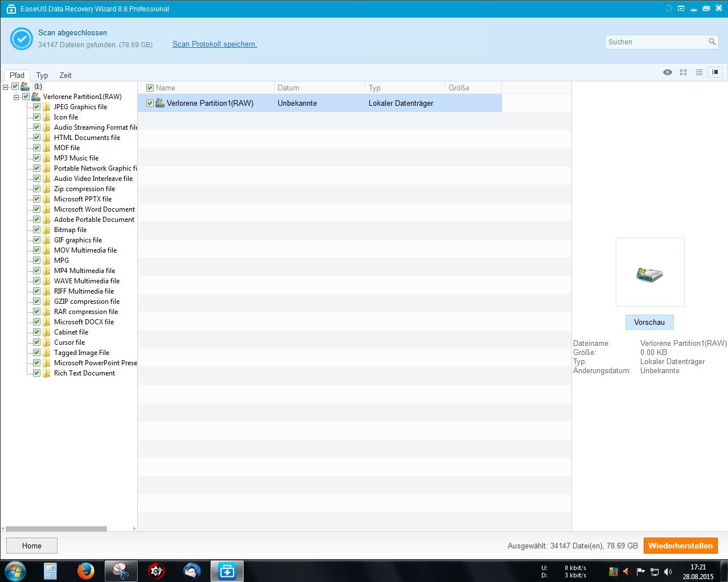Switch to list view layout
728x582 pixels.
[699, 72]
